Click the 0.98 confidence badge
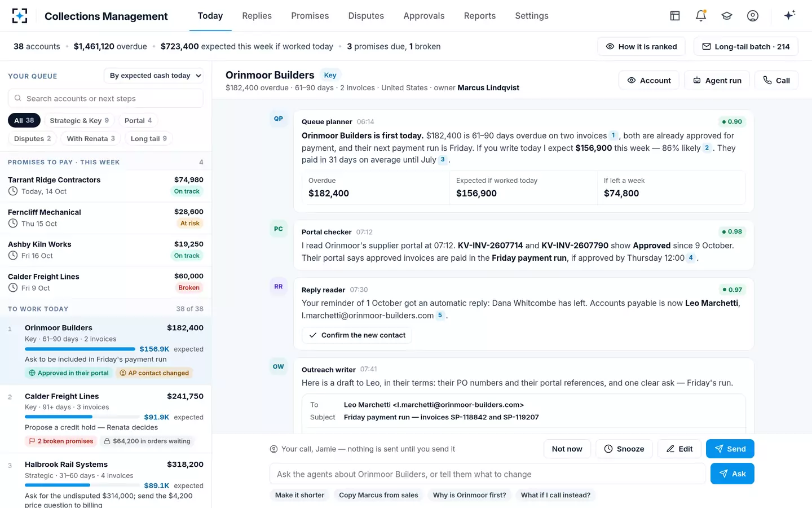 (732, 231)
